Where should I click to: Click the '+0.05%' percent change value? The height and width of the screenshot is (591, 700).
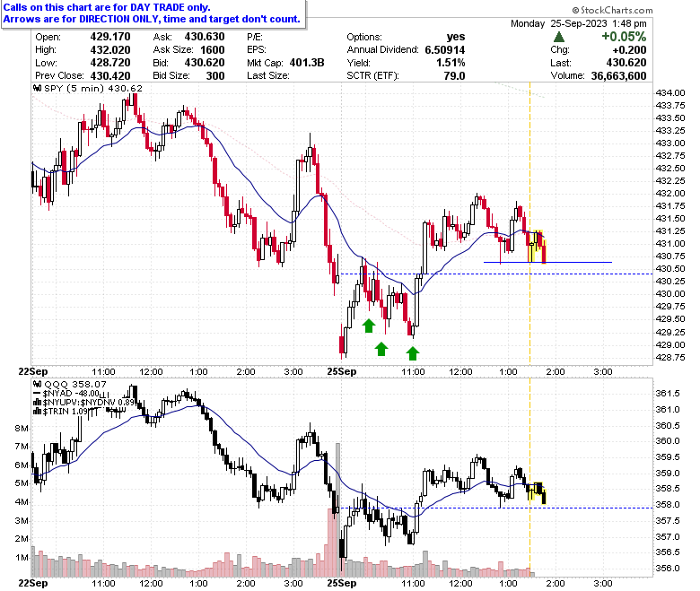(x=624, y=37)
